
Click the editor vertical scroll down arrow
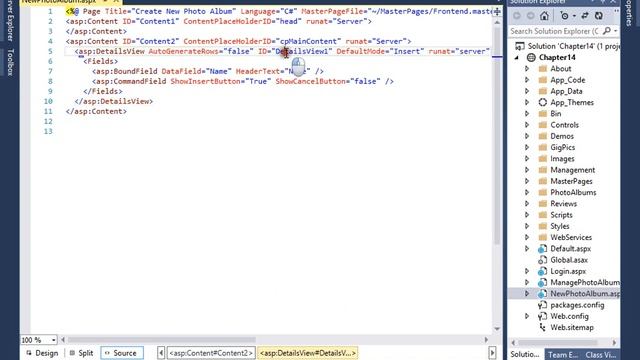[497, 329]
